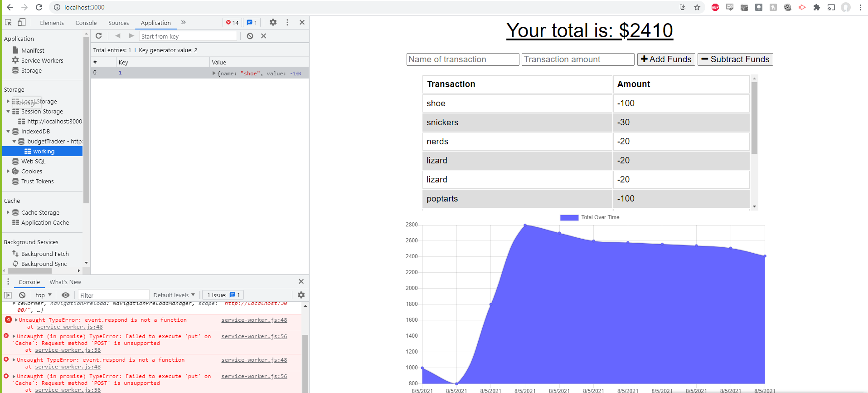Toggle the Total Over Time chart legend
The image size is (868, 393).
[589, 217]
